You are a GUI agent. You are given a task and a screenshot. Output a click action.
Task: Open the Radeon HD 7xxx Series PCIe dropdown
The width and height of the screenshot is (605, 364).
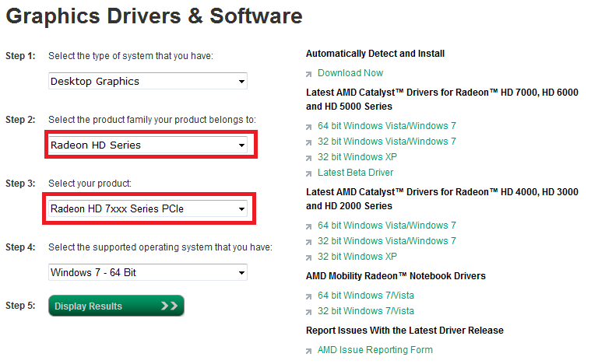[148, 208]
